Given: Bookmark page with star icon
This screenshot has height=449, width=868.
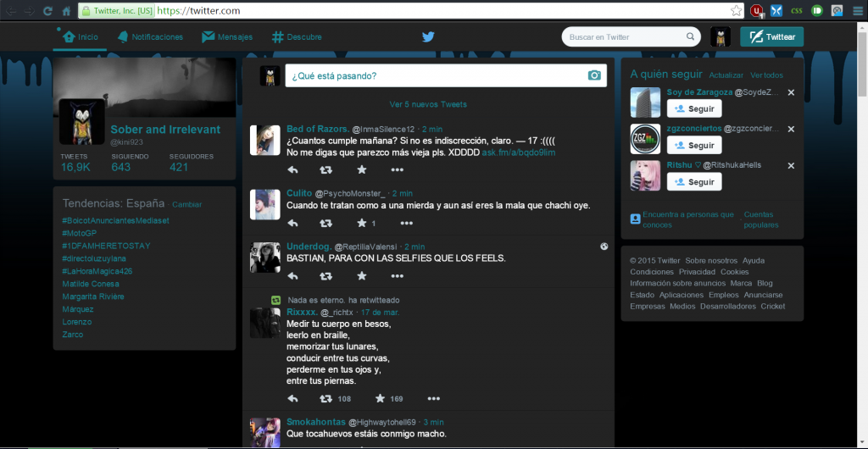Looking at the screenshot, I should pyautogui.click(x=736, y=10).
